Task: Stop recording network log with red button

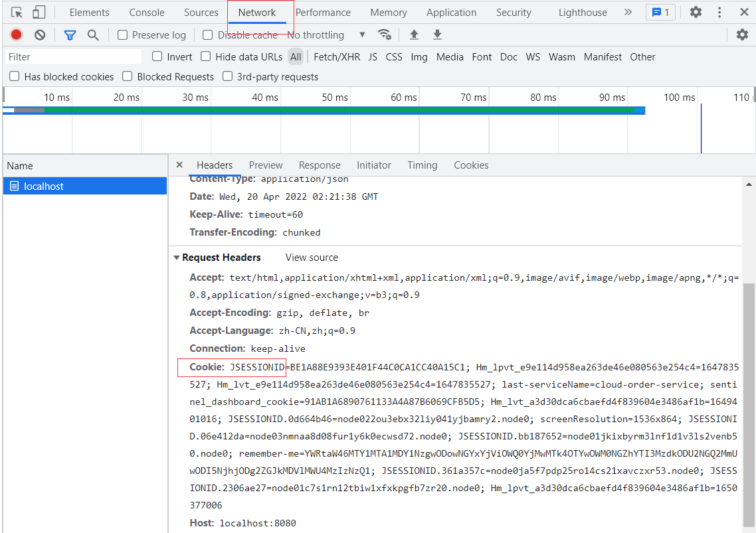Action: coord(17,35)
